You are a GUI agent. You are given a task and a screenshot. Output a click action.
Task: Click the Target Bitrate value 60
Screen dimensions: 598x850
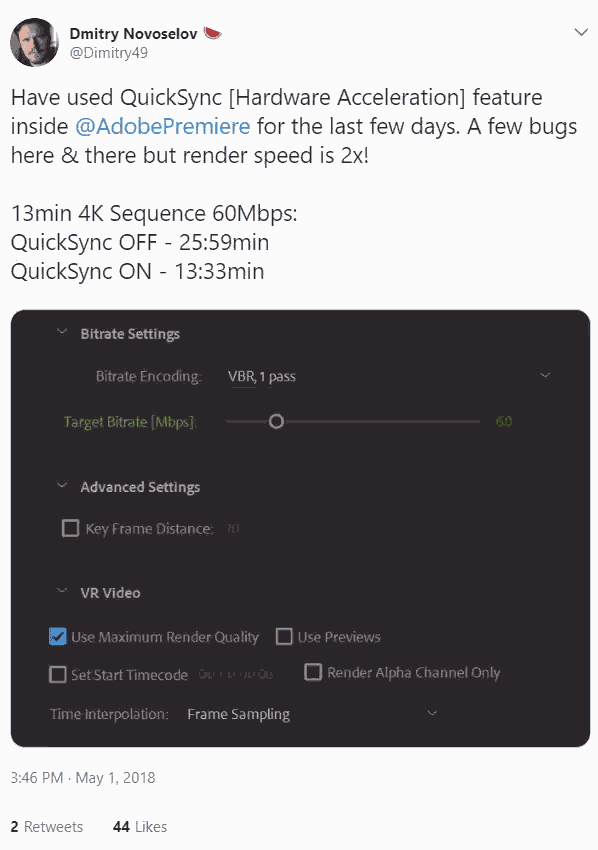504,421
